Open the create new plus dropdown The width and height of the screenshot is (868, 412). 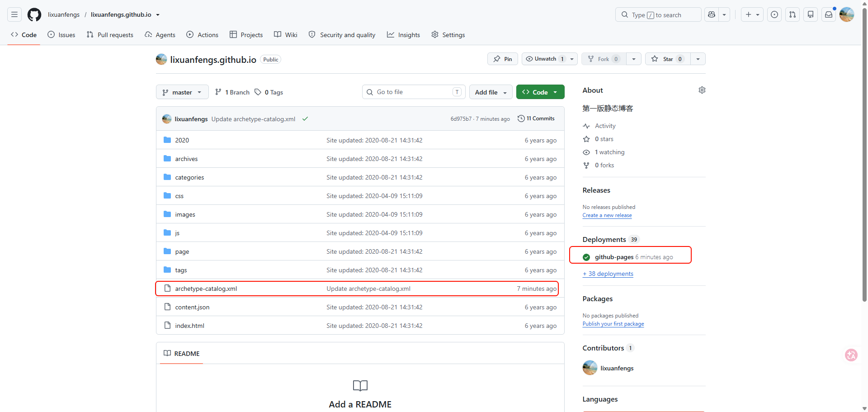point(752,14)
